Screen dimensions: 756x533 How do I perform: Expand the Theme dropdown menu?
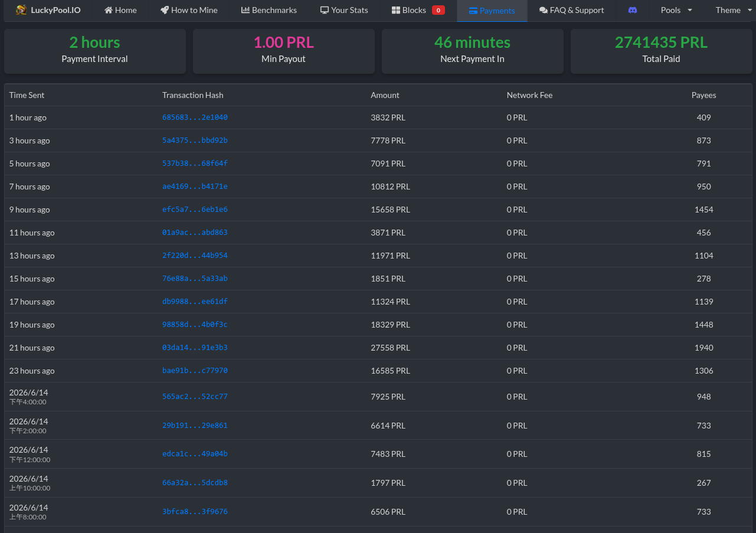pos(733,10)
